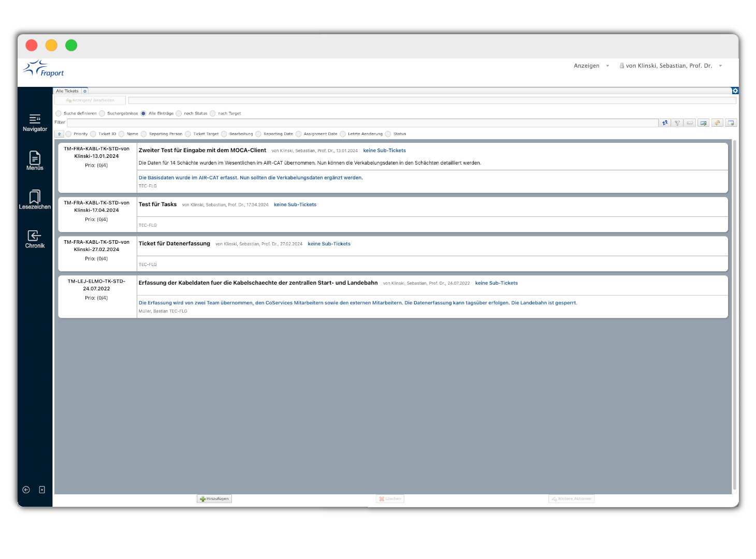Sort by Priority radio button
756x559 pixels.
point(68,134)
